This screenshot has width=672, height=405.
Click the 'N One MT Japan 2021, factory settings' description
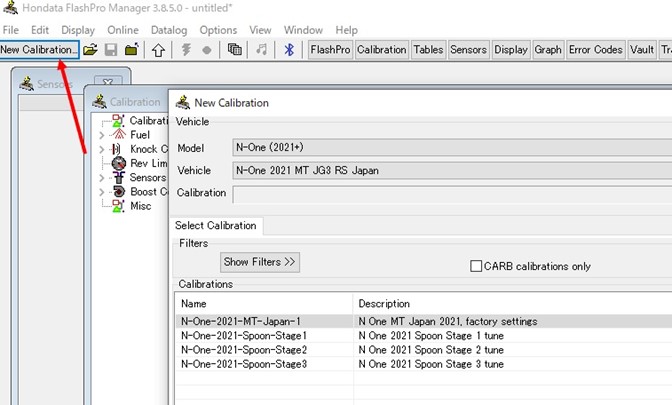447,321
